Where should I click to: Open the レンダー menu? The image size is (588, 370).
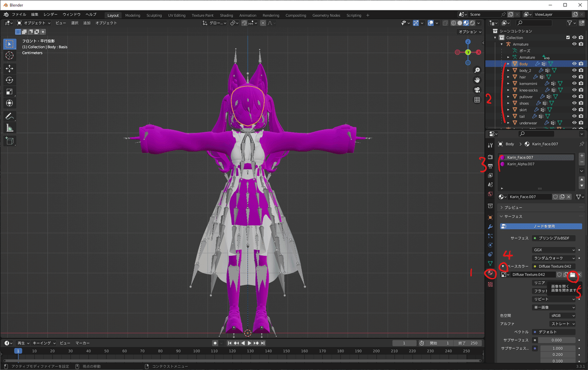50,15
